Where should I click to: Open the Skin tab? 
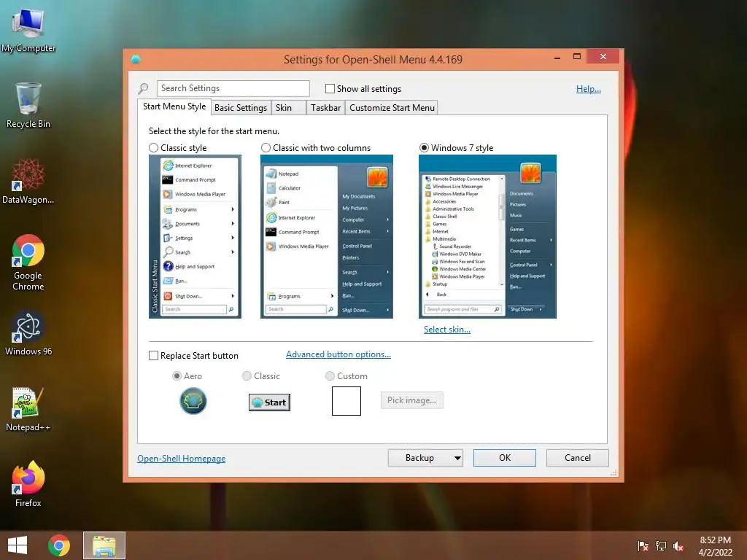[x=289, y=108]
